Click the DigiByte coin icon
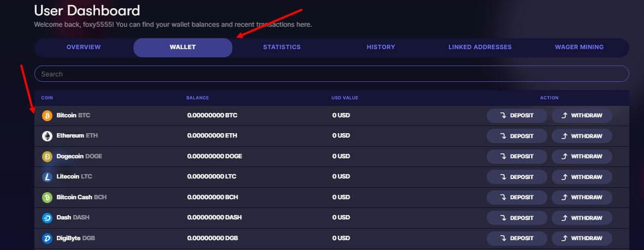Image resolution: width=644 pixels, height=250 pixels. click(x=47, y=238)
